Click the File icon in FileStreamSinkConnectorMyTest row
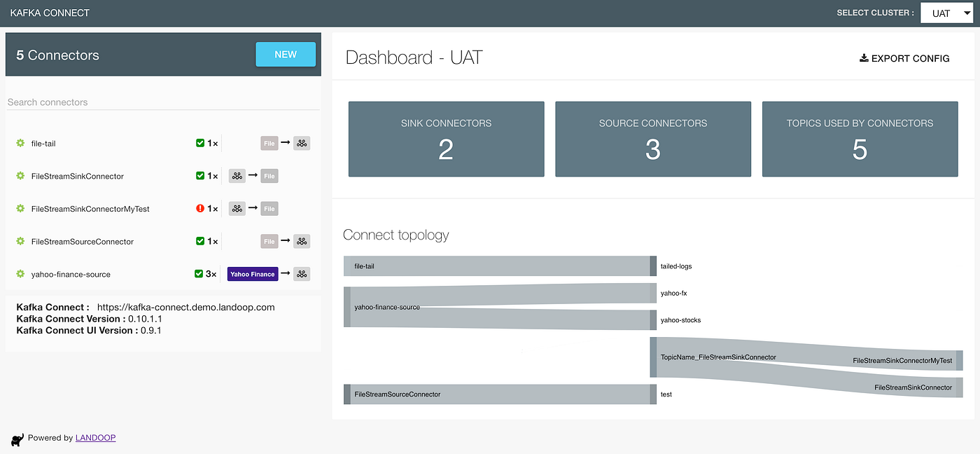Viewport: 980px width, 454px height. 269,208
